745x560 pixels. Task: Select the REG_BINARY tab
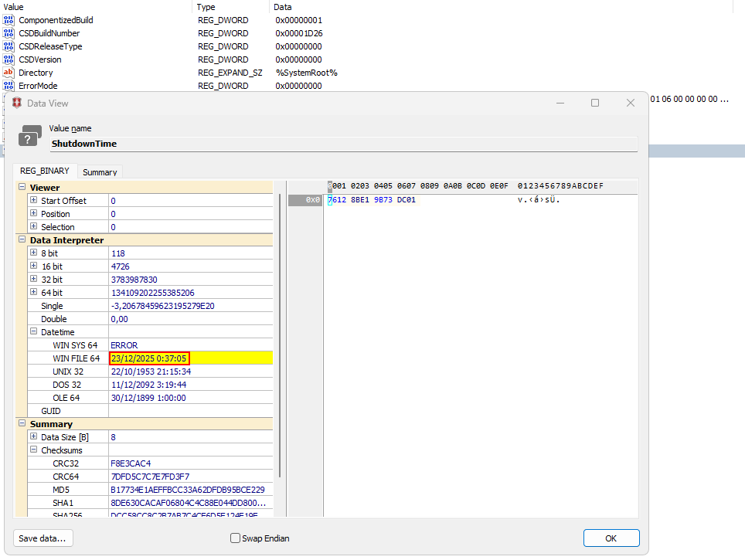click(44, 171)
